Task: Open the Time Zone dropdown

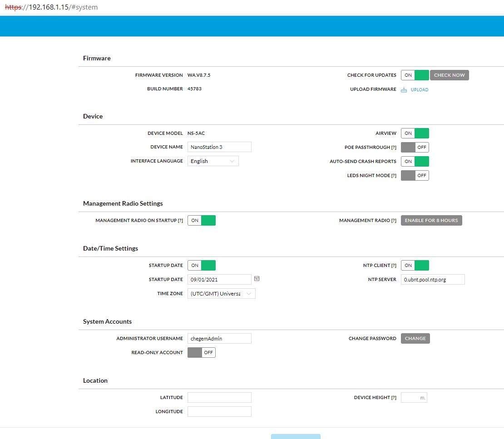Action: pos(222,294)
